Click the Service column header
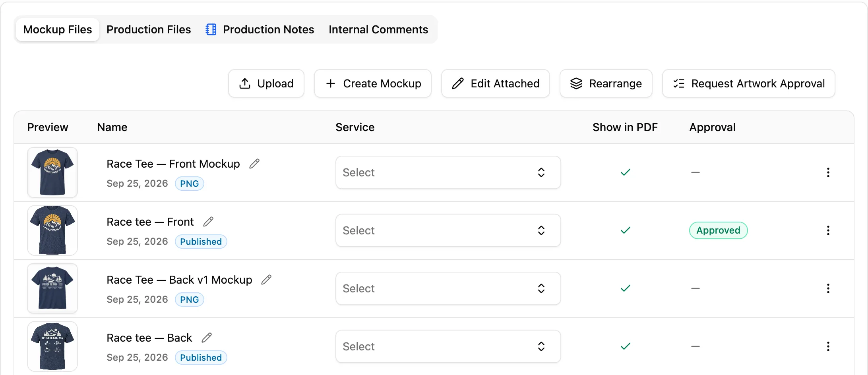 pyautogui.click(x=355, y=127)
